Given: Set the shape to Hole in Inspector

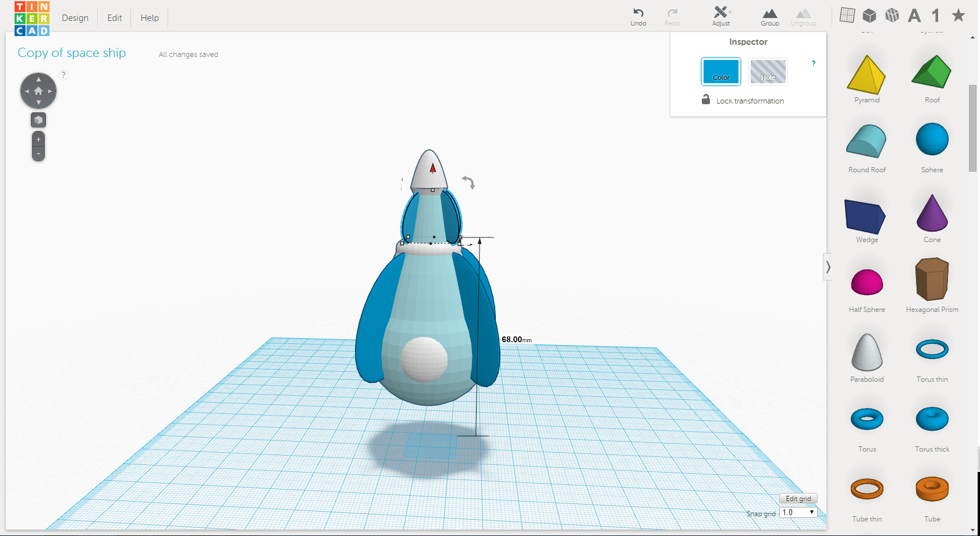Looking at the screenshot, I should tap(768, 72).
